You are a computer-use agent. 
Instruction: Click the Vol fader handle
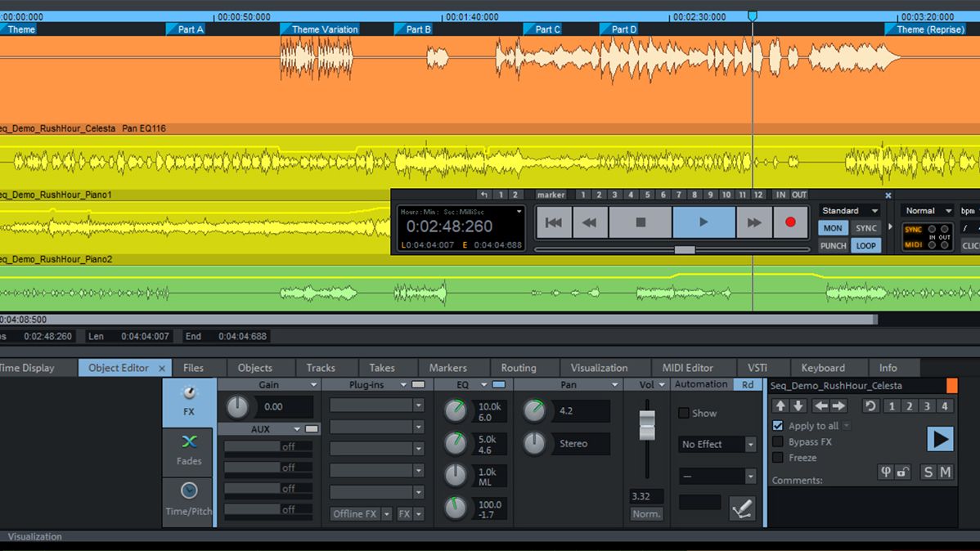point(647,425)
